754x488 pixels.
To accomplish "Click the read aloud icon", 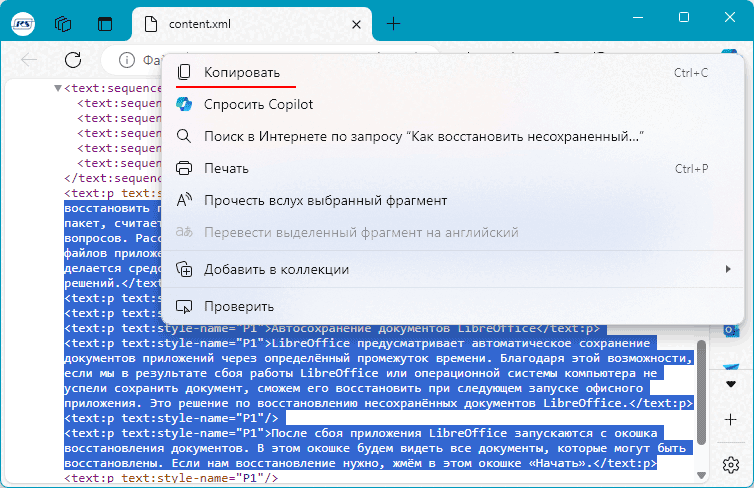I will click(184, 200).
